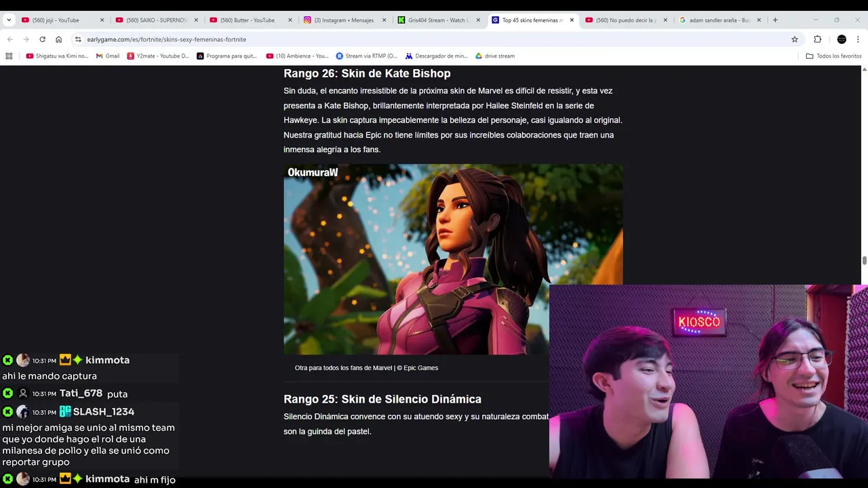Click the Epic Games image caption
The image size is (868, 488).
point(366,368)
